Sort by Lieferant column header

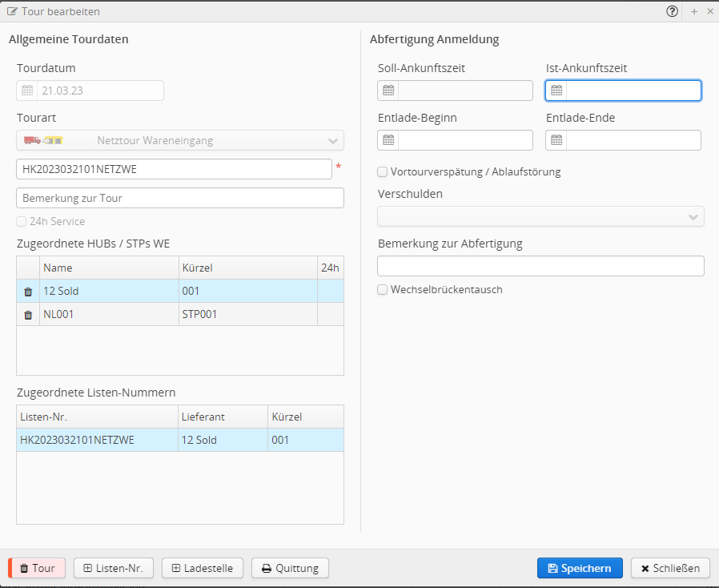[x=223, y=417]
